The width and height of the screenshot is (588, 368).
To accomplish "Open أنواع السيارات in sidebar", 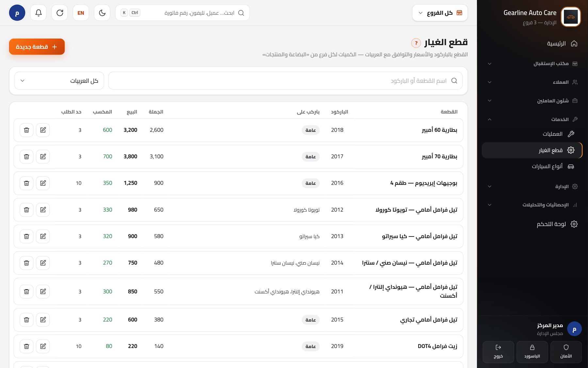I will point(532,166).
